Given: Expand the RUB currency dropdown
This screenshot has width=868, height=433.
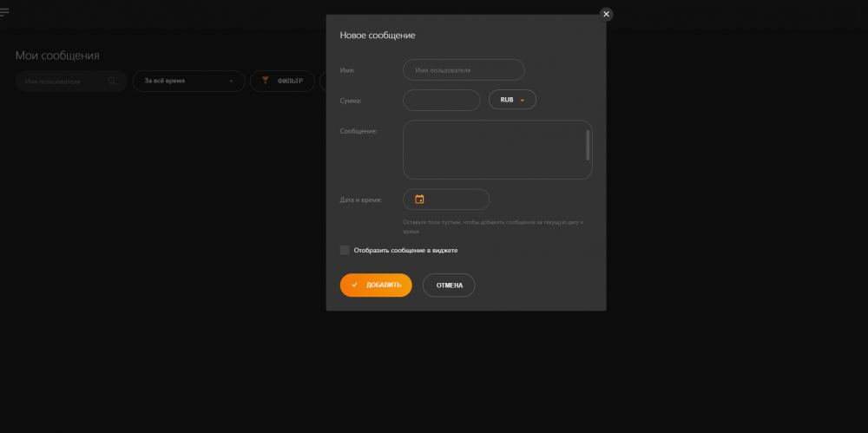Looking at the screenshot, I should tap(512, 100).
